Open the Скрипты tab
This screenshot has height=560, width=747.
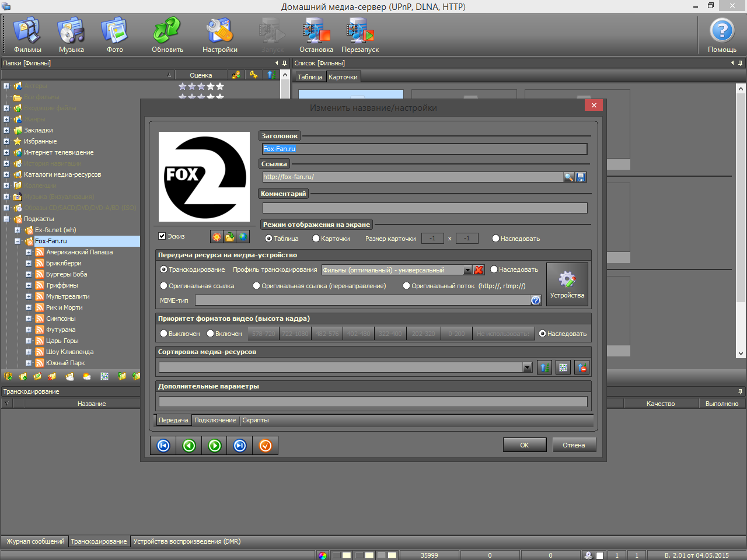tap(256, 421)
